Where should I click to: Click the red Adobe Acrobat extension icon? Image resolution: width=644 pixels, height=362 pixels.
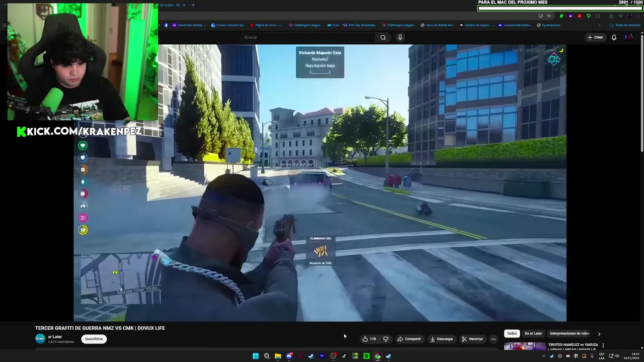(x=580, y=16)
